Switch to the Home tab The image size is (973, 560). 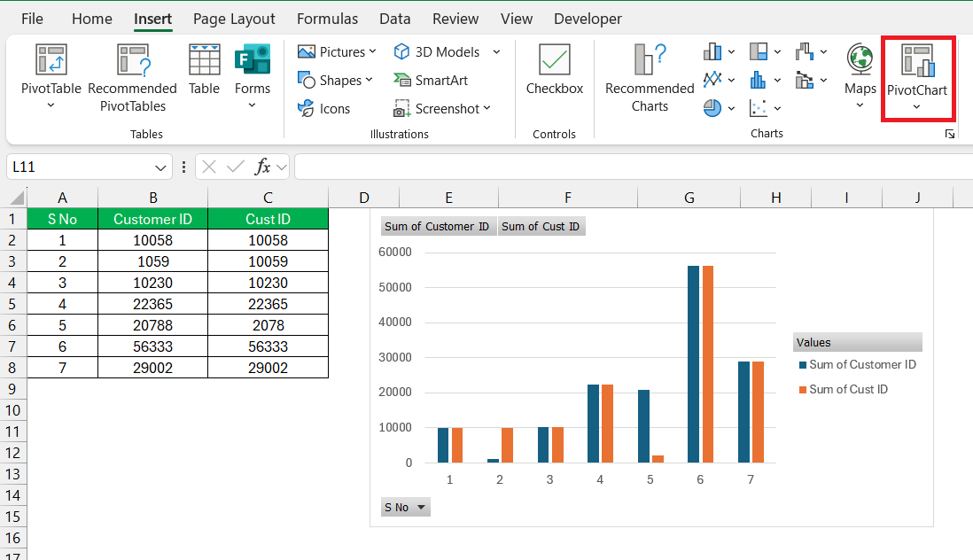92,19
